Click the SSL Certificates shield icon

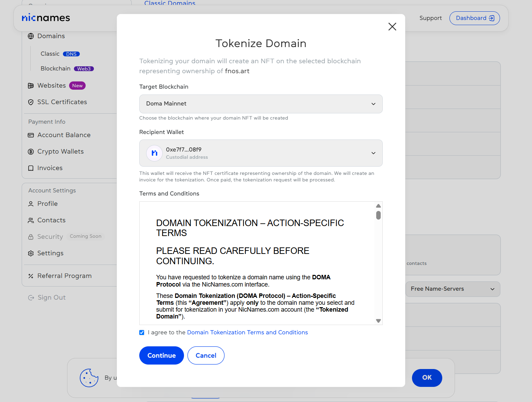pos(31,102)
